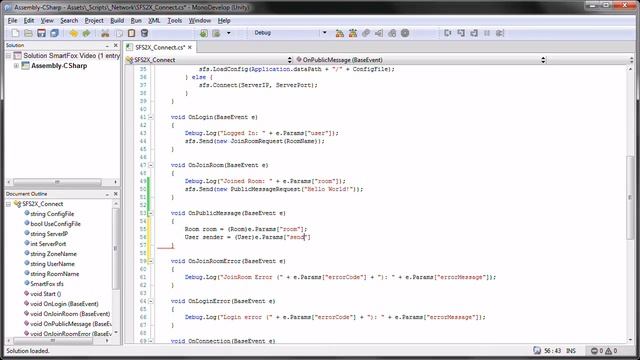Fold the OnPublicMessage method at line 53

(x=151, y=213)
